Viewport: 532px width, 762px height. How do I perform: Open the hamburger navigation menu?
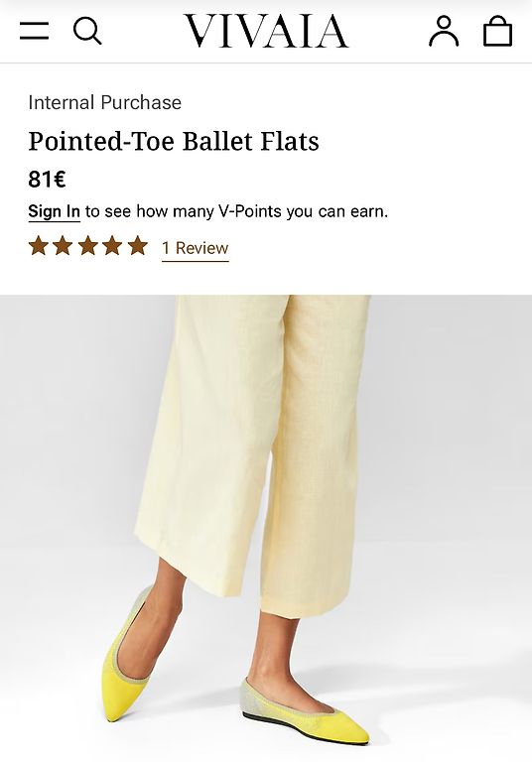click(34, 31)
